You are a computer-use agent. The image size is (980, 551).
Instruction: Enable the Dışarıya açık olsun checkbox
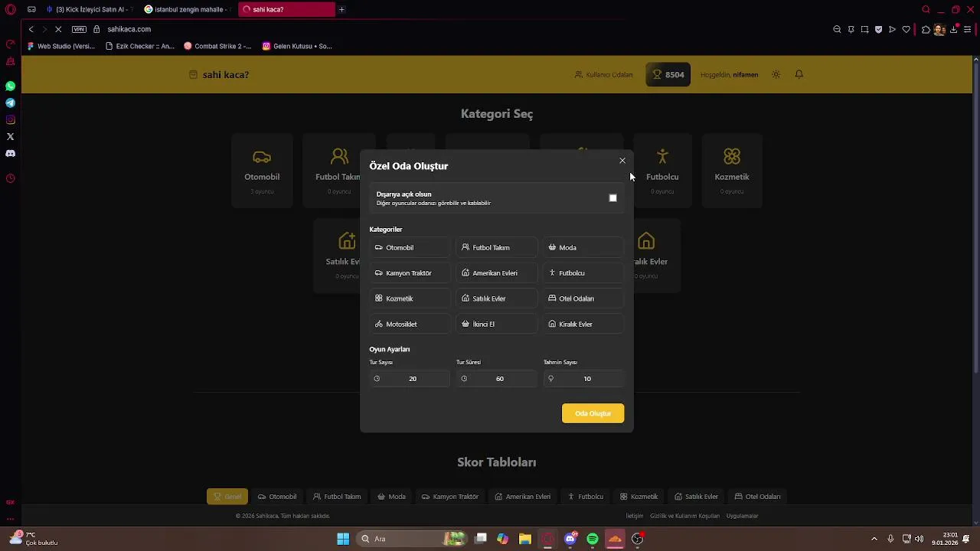coord(612,198)
